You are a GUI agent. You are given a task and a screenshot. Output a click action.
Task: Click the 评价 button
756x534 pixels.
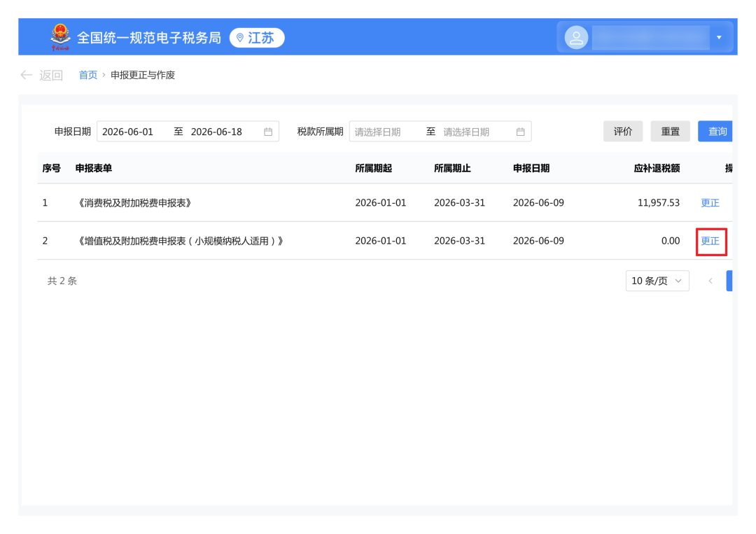point(623,132)
